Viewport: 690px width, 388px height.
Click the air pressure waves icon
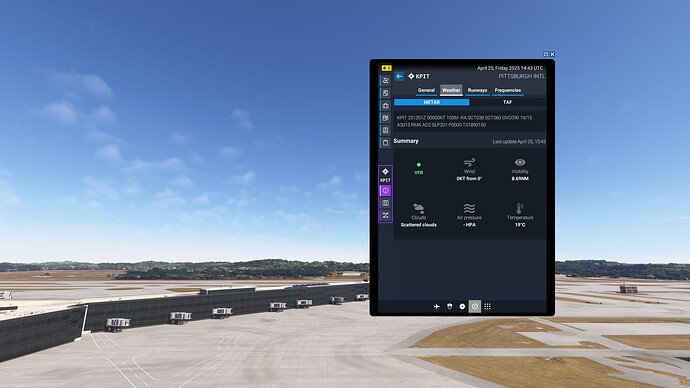[x=469, y=208]
